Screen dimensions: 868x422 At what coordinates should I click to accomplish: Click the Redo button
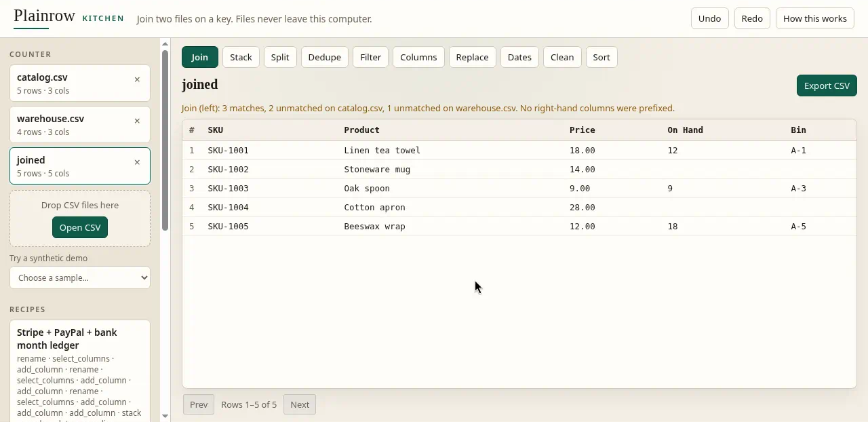[752, 18]
